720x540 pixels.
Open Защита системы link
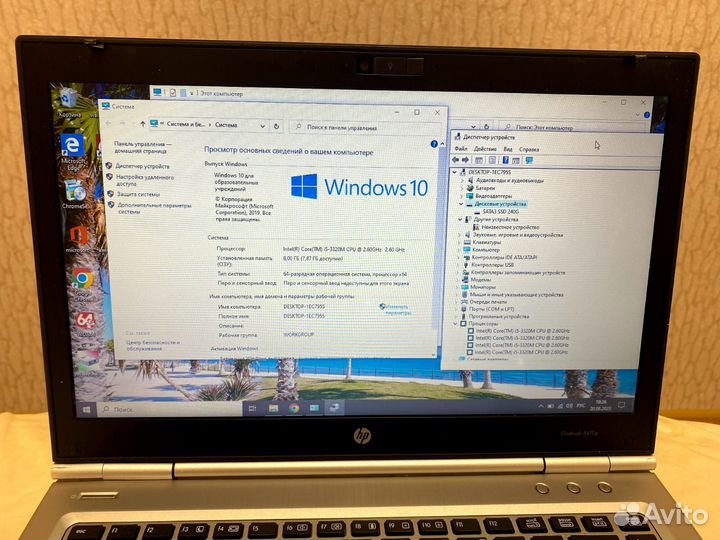pos(138,194)
